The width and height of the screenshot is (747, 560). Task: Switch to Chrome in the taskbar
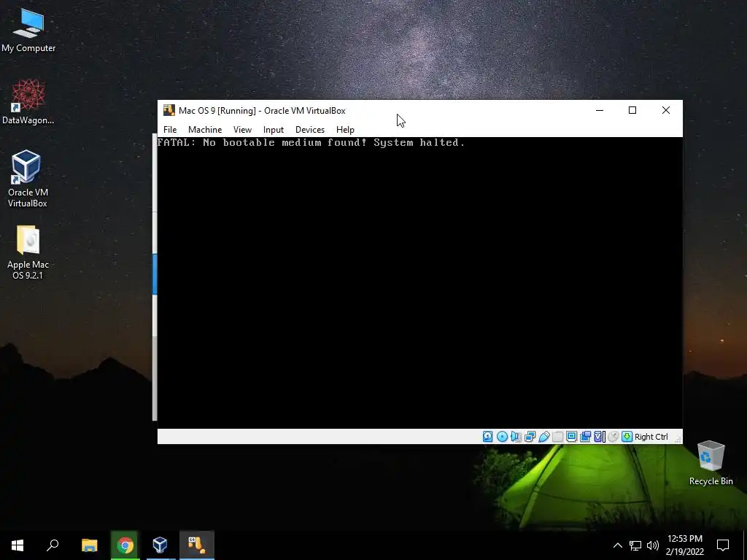(125, 545)
